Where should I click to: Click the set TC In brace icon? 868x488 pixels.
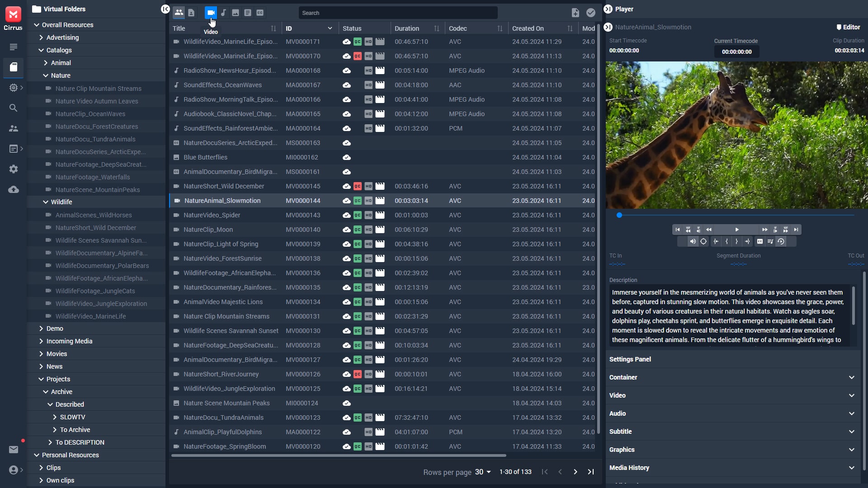point(726,241)
